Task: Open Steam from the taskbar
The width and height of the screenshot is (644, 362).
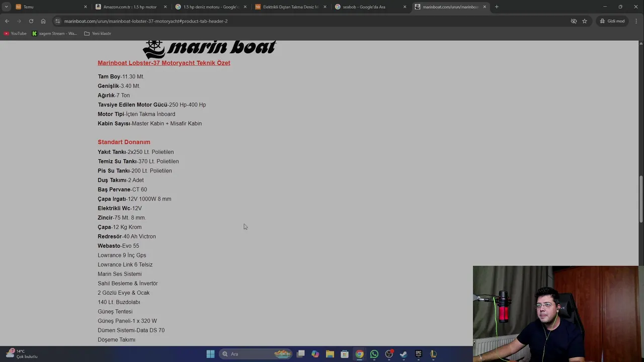Action: click(404, 354)
